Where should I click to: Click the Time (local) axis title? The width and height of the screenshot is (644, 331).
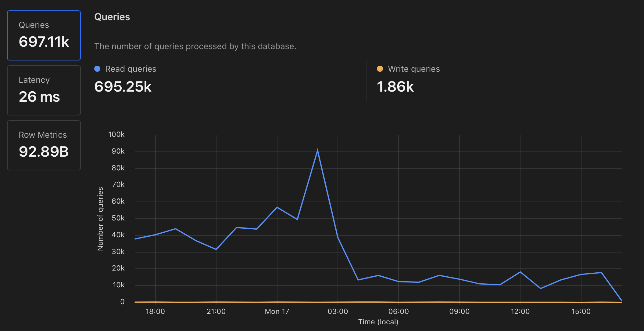(378, 322)
